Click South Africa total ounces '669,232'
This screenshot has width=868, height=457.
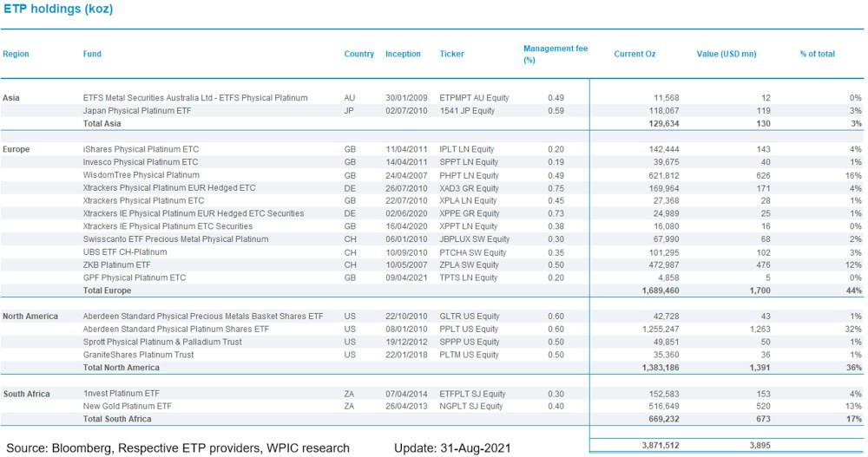pyautogui.click(x=664, y=419)
